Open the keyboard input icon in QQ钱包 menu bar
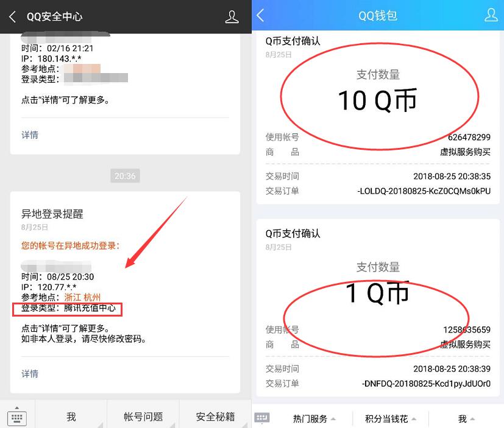Viewport: 504px width, 428px height. pos(262,416)
